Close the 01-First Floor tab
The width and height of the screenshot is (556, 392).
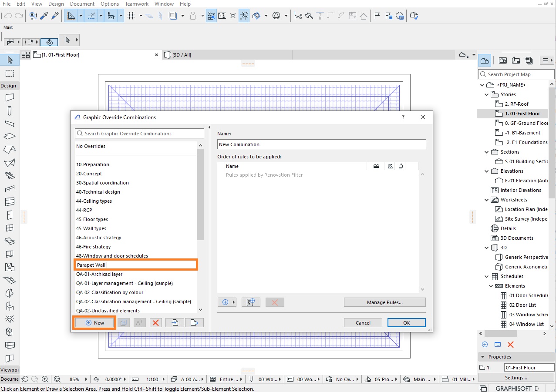pos(157,55)
